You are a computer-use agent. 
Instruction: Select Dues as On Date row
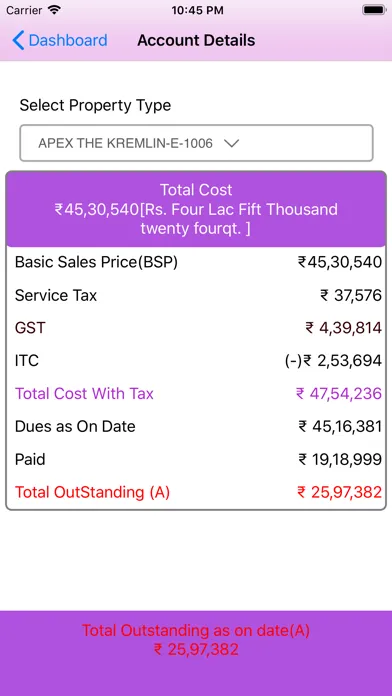click(196, 426)
